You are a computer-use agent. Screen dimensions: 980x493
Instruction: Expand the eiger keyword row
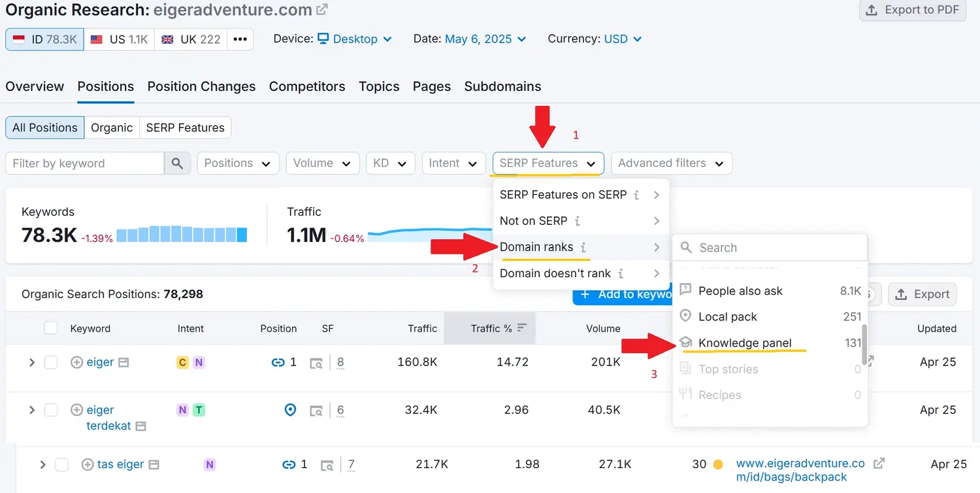pos(31,362)
